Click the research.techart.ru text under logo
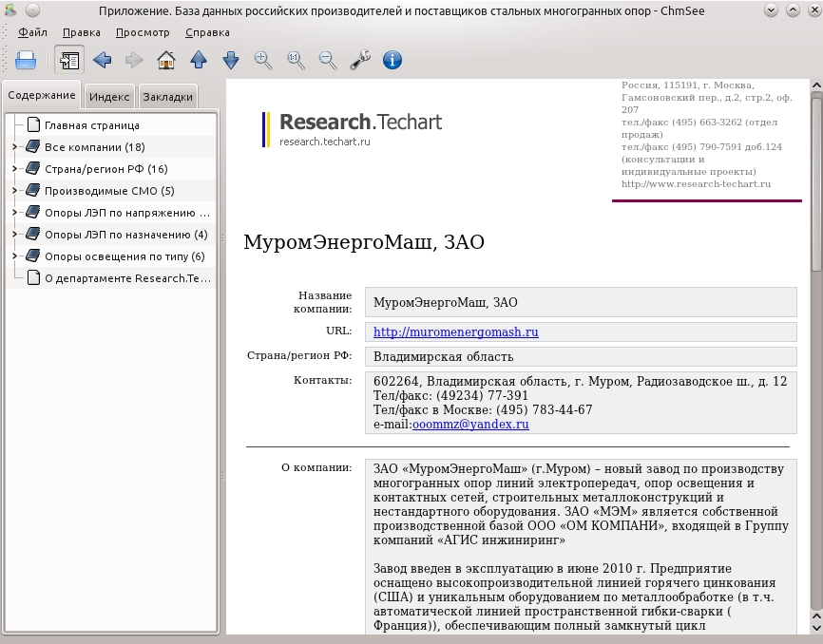This screenshot has width=823, height=644. 325,142
